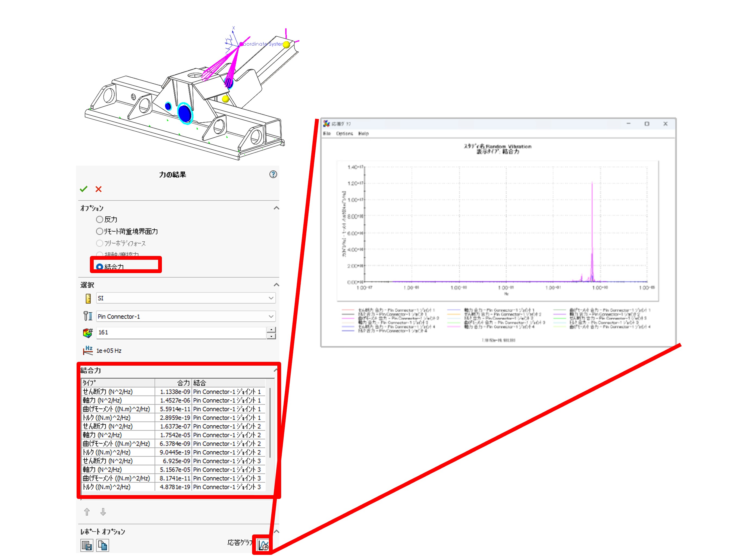747x560 pixels.
Task: Open the File menu in graph window
Action: [x=327, y=134]
